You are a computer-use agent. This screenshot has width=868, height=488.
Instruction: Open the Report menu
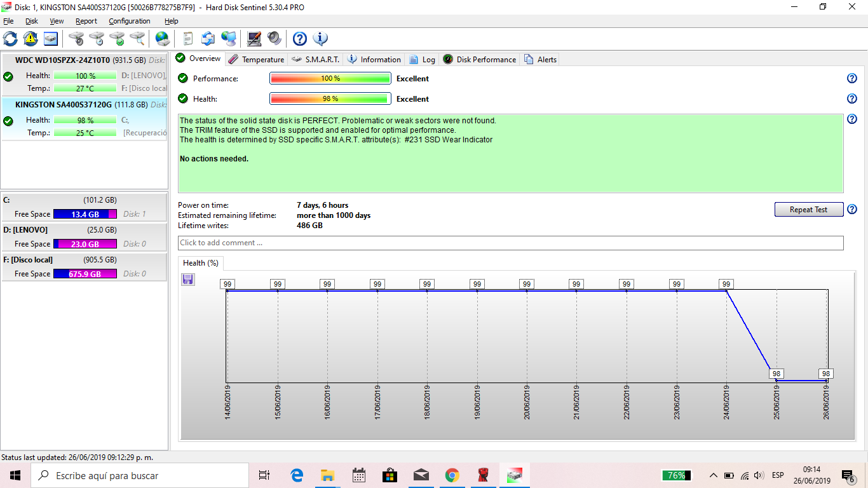click(86, 21)
